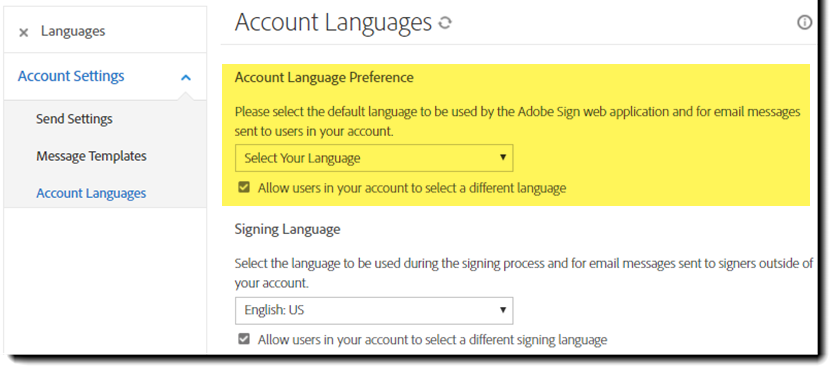Collapse Account Settings using the chevron

coord(186,77)
